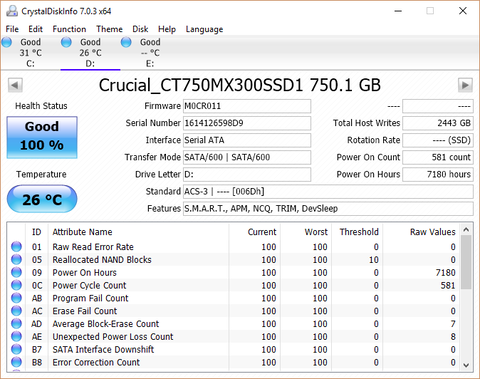Screen dimensions: 480x379
Task: Switch to the E: drive tab
Action: click(x=150, y=53)
